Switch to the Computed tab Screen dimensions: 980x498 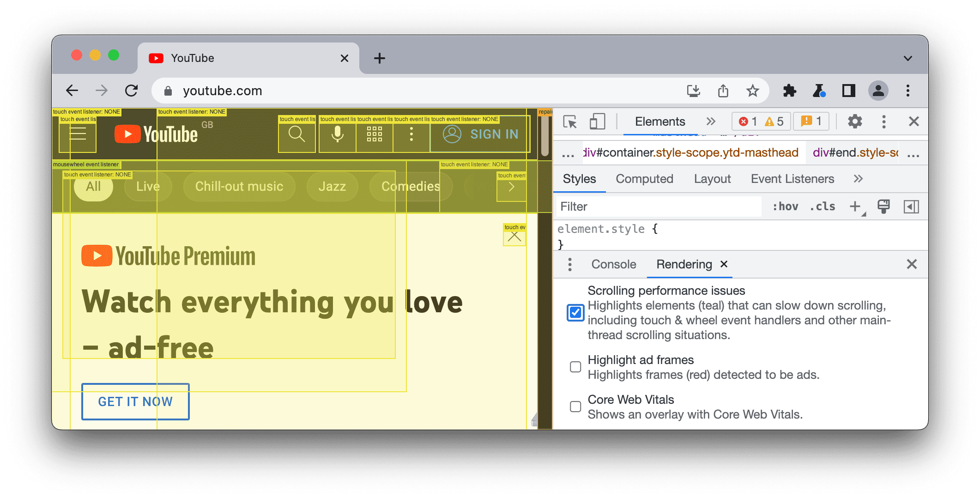pyautogui.click(x=644, y=179)
